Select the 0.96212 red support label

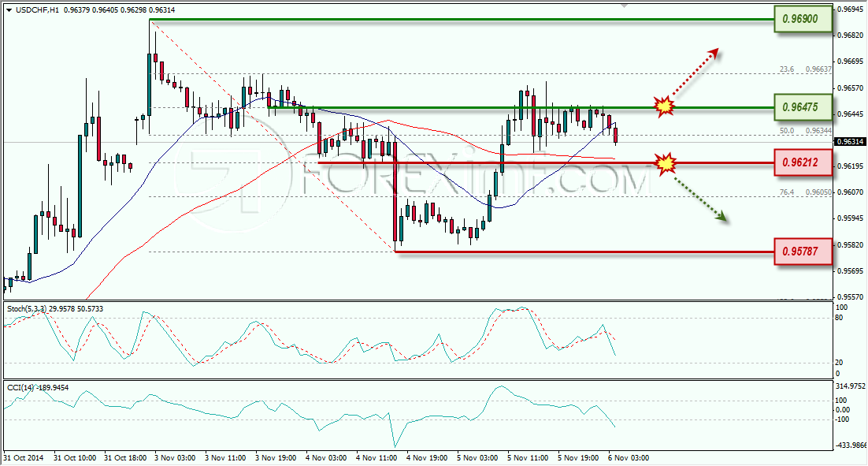click(x=803, y=163)
